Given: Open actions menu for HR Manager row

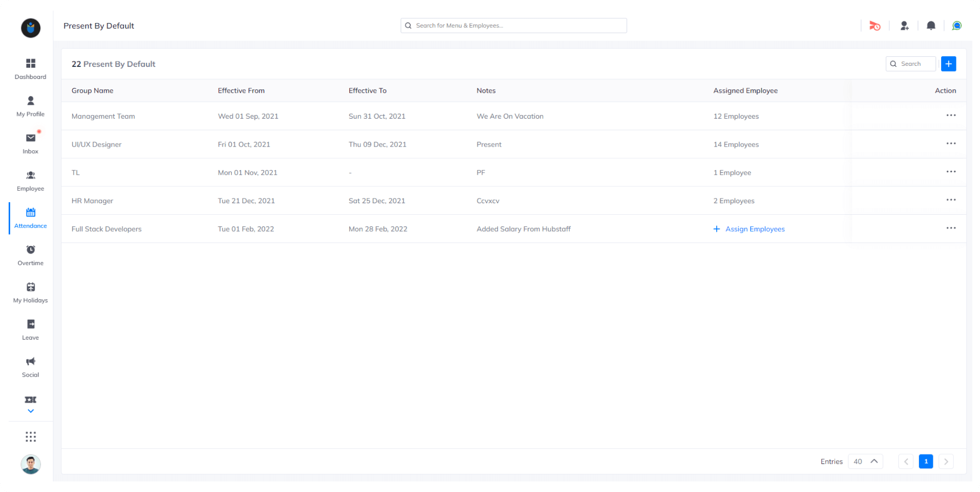Looking at the screenshot, I should tap(951, 200).
